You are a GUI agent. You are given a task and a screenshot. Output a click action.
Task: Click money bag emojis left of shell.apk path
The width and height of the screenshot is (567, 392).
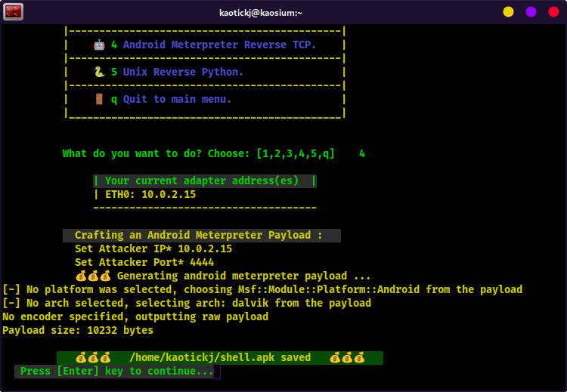pyautogui.click(x=93, y=358)
